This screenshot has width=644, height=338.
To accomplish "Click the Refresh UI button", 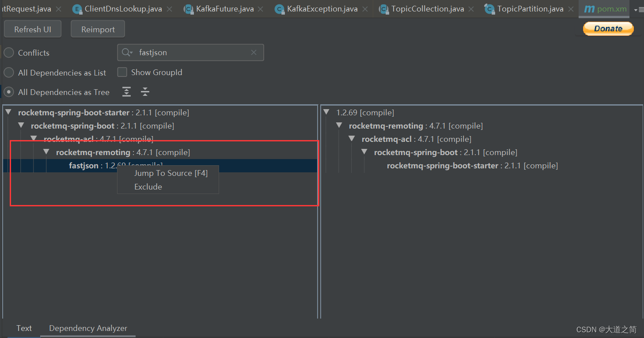I will coord(33,29).
